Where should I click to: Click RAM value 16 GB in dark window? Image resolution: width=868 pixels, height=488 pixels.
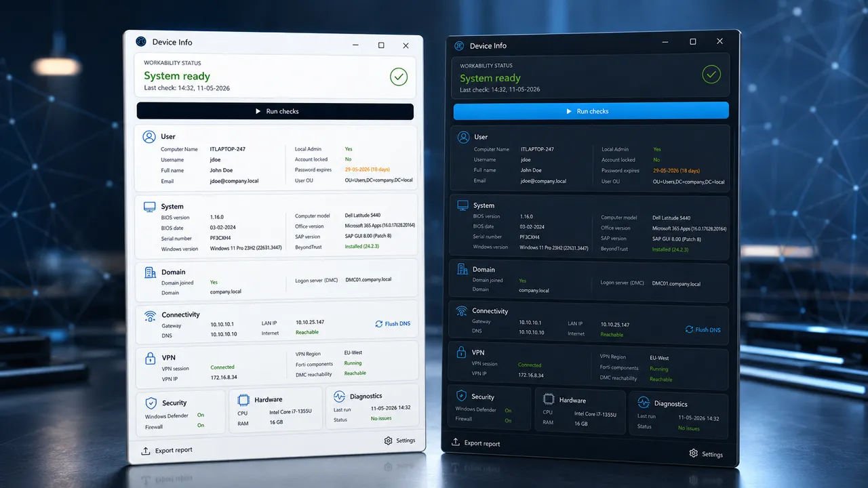(581, 423)
